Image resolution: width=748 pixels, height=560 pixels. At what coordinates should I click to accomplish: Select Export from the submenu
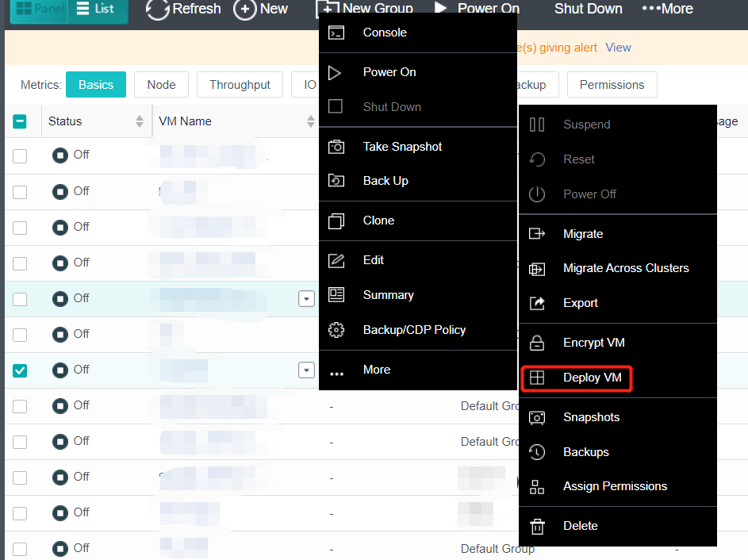coord(581,303)
